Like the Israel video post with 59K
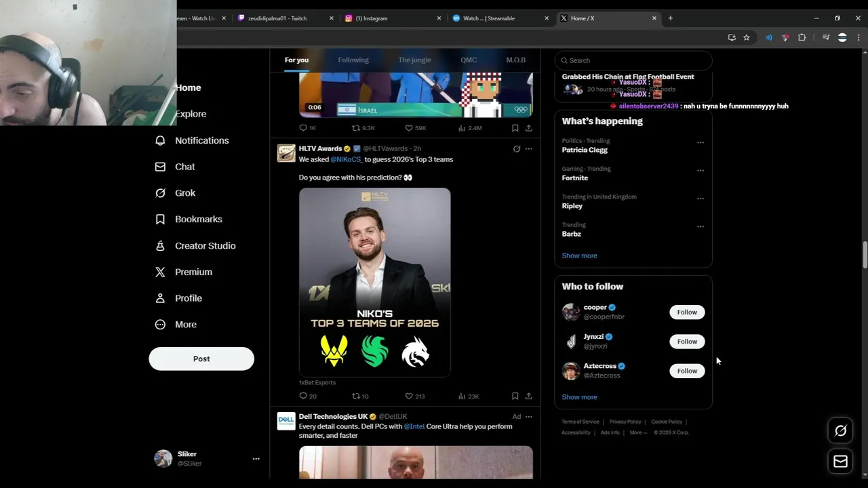 pyautogui.click(x=409, y=128)
